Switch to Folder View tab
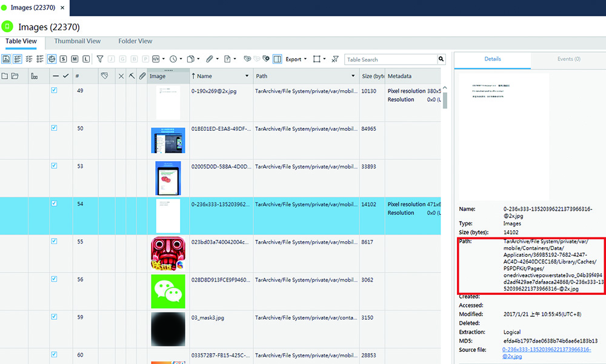 [x=135, y=41]
